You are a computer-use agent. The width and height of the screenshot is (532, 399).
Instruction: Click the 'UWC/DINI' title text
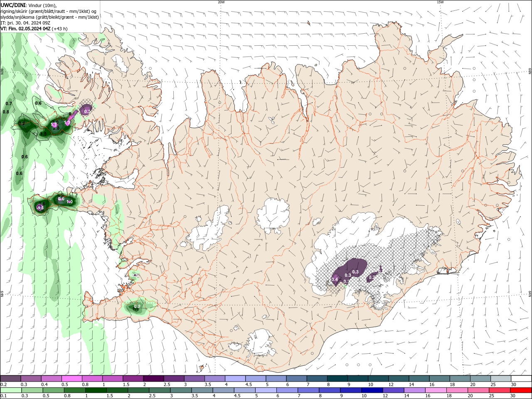(x=12, y=5)
